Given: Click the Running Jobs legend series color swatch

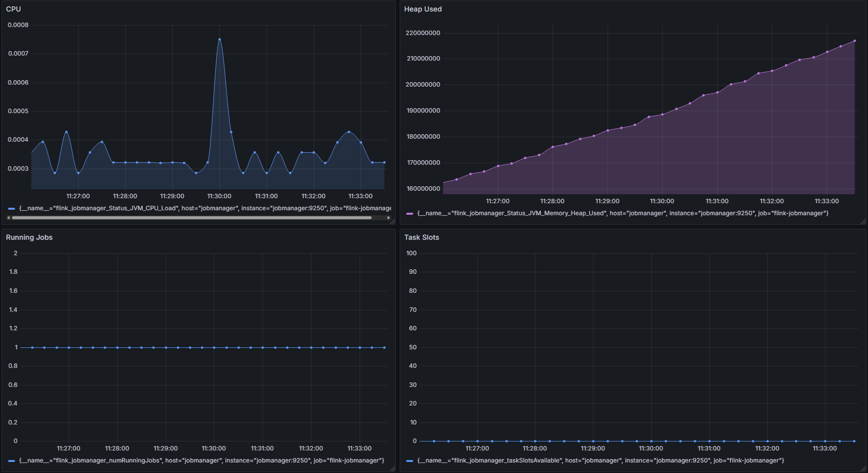Looking at the screenshot, I should (x=12, y=461).
